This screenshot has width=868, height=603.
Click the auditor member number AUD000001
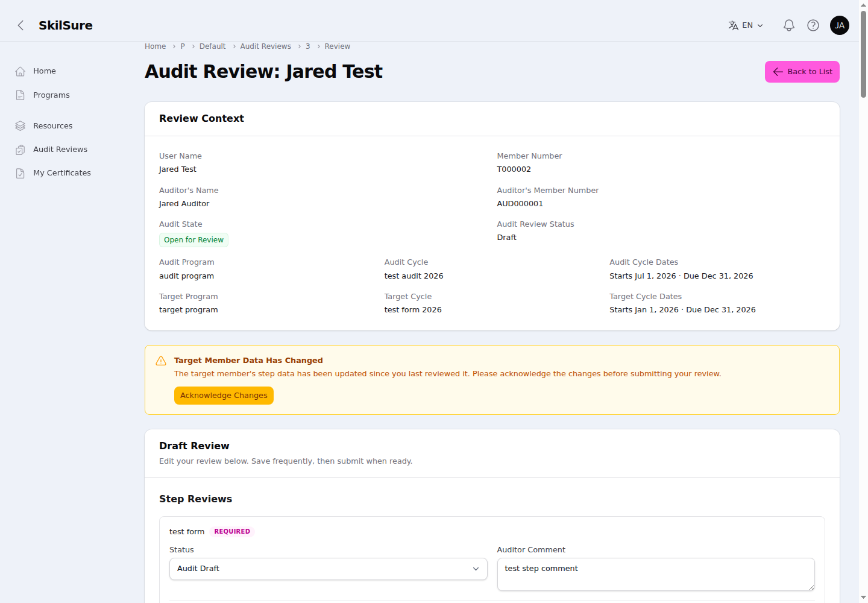tap(520, 204)
